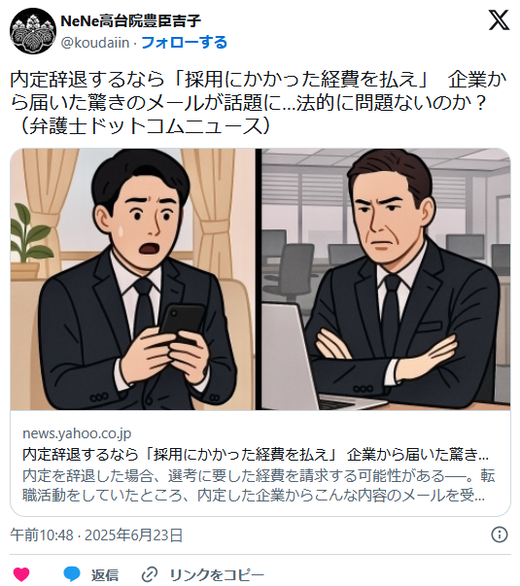
Task: Click the tweet body text about 弁護士ドットコムニュース
Action: point(258,102)
